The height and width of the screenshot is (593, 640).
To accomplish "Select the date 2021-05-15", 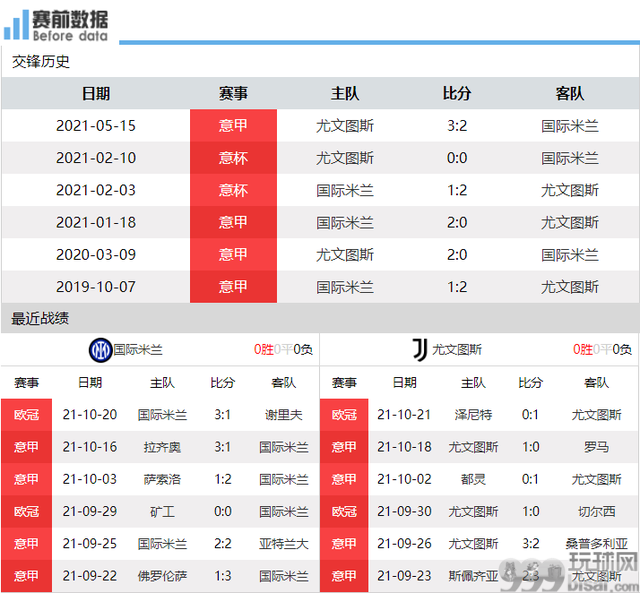I will coord(96,126).
